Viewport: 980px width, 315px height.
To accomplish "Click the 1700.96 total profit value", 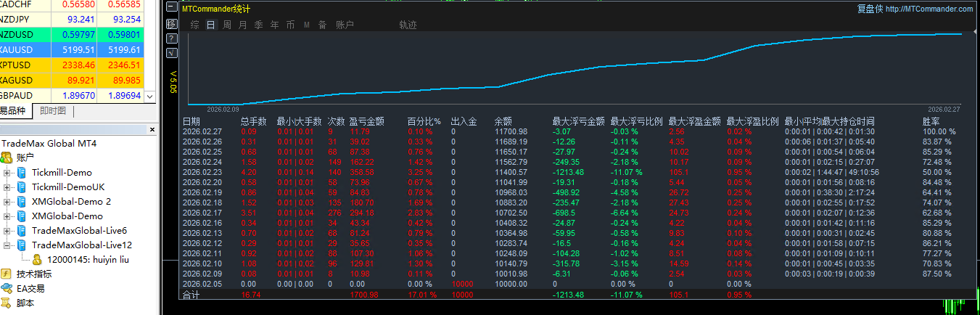I will pyautogui.click(x=364, y=295).
